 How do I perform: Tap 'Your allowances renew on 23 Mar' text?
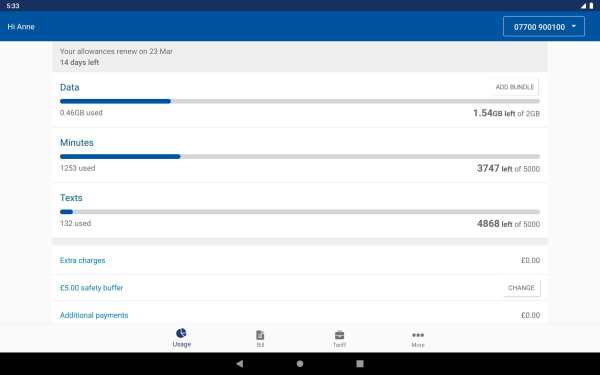(x=116, y=51)
